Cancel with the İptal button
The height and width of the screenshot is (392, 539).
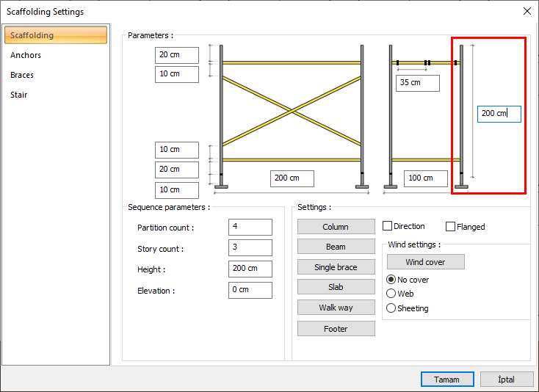507,380
